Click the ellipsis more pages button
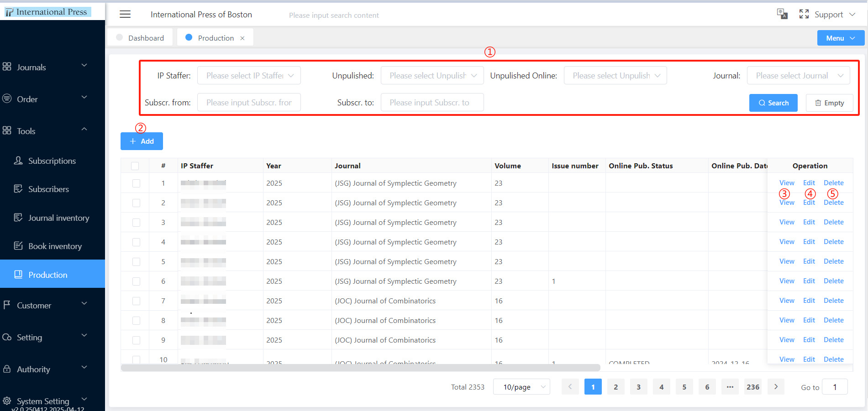 [x=730, y=387]
